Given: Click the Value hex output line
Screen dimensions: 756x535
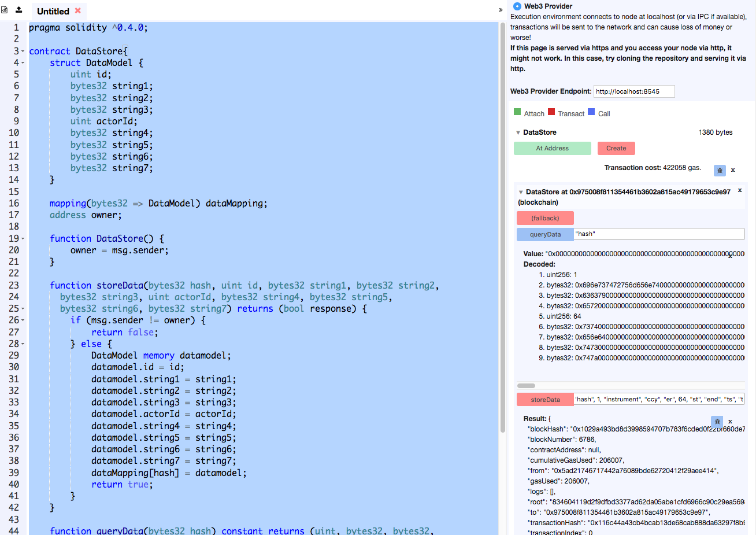Looking at the screenshot, I should pyautogui.click(x=634, y=254).
